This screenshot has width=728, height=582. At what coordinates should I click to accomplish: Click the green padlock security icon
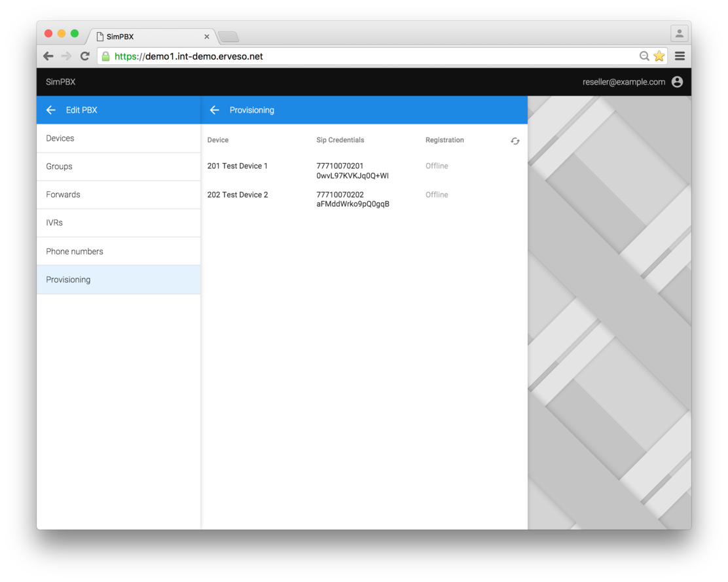106,56
